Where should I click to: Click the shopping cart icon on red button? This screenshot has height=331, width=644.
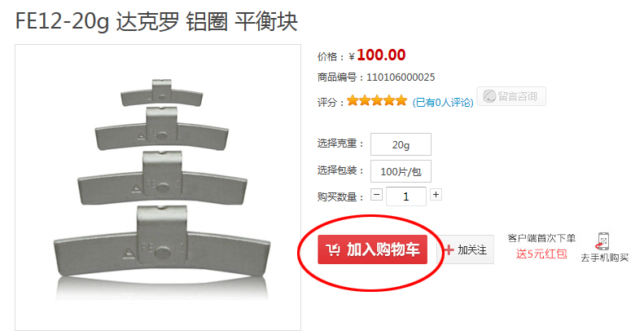point(333,249)
